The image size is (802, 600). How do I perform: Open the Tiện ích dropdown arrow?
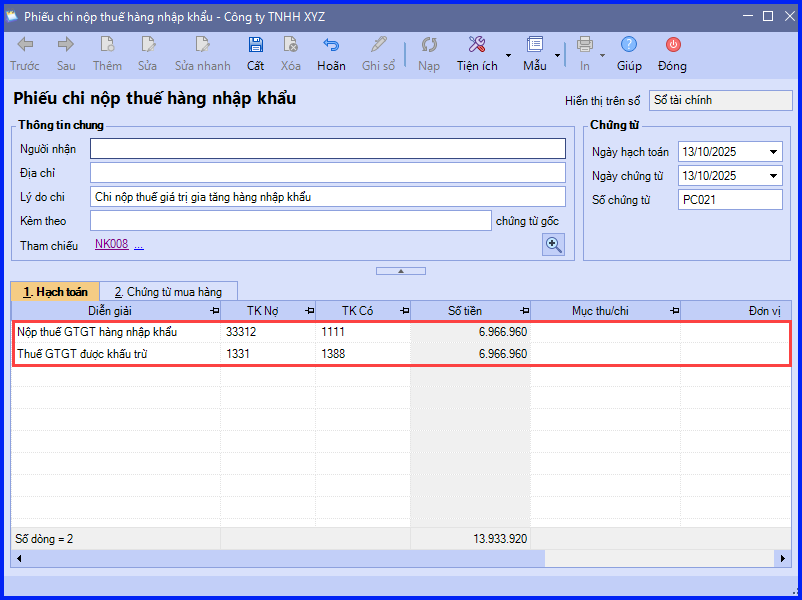[508, 55]
